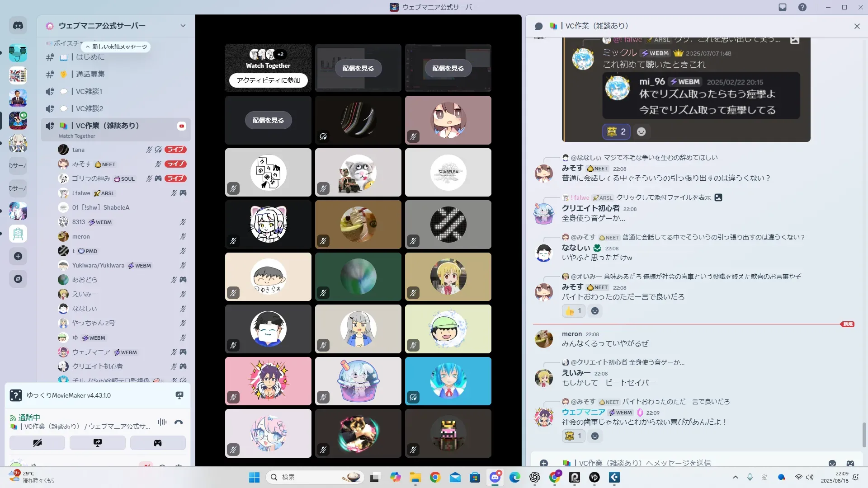This screenshot has height=488, width=868.
Task: Select the VC雑談1 voice channel
Action: click(89, 91)
